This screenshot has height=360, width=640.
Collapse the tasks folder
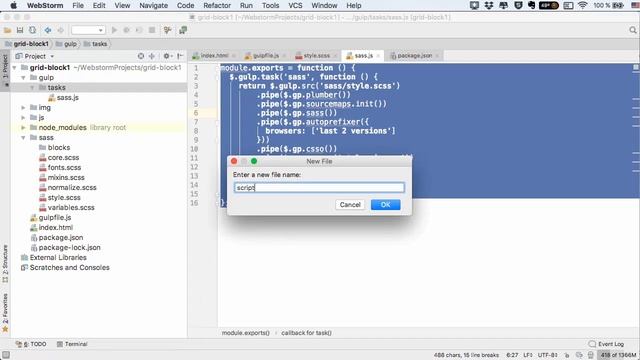(32, 87)
